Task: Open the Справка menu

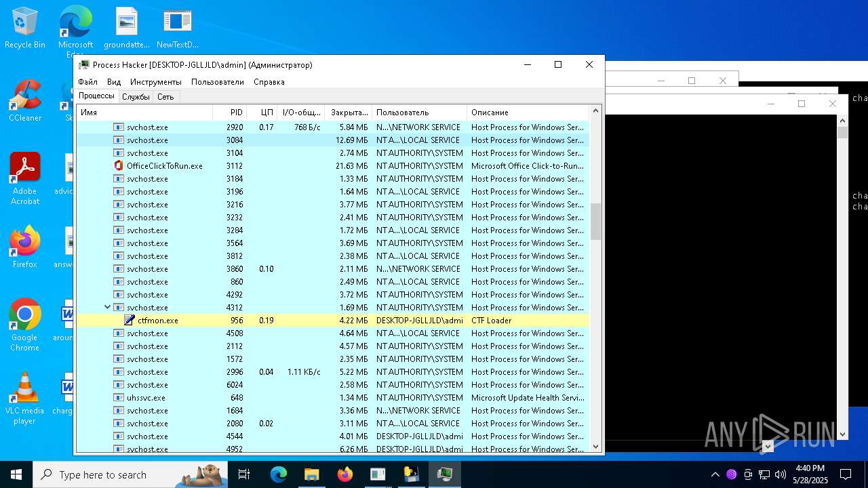Action: [269, 82]
